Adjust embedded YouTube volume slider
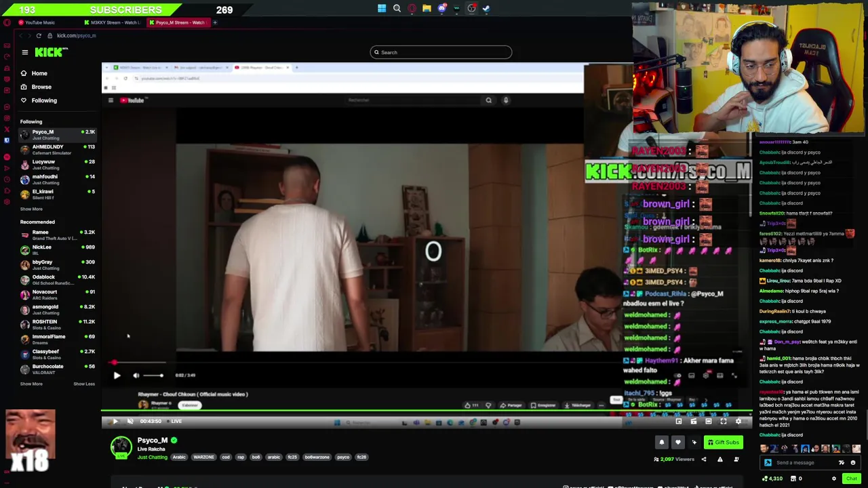868x488 pixels. pyautogui.click(x=153, y=375)
